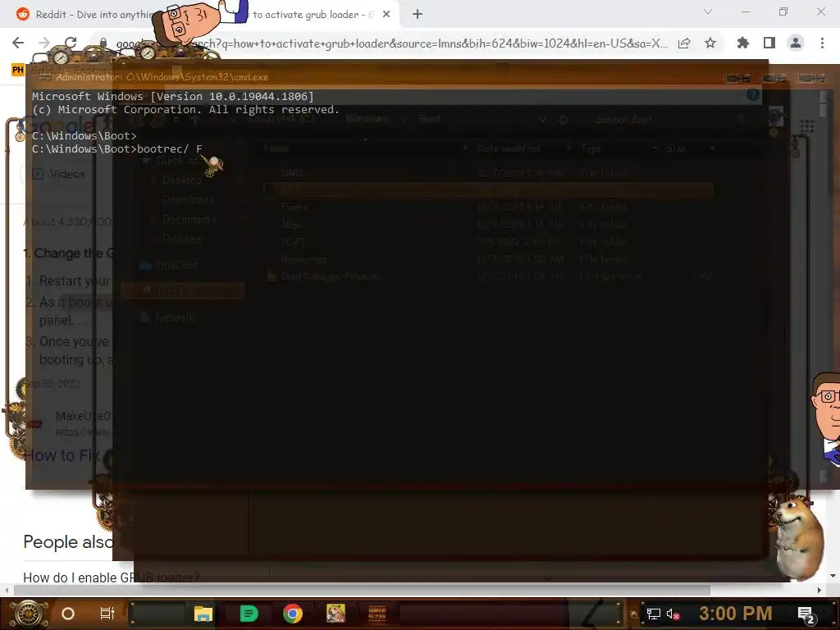
Task: Click the muted volume tray icon
Action: click(x=673, y=614)
